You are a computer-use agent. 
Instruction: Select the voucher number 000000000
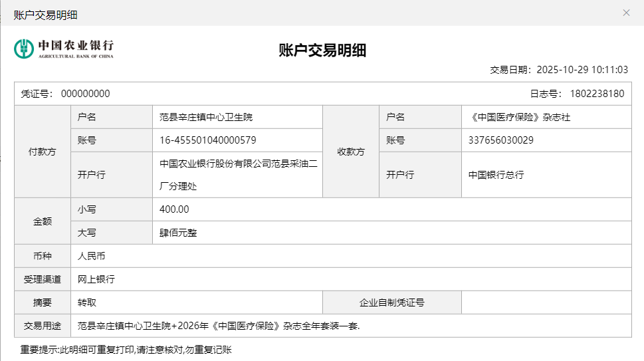pos(86,94)
